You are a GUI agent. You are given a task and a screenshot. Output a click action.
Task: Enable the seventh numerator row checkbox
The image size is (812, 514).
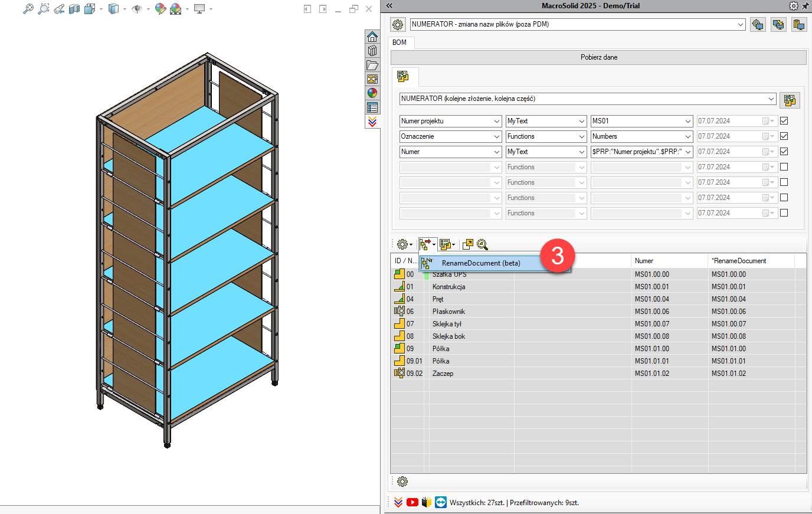(784, 213)
